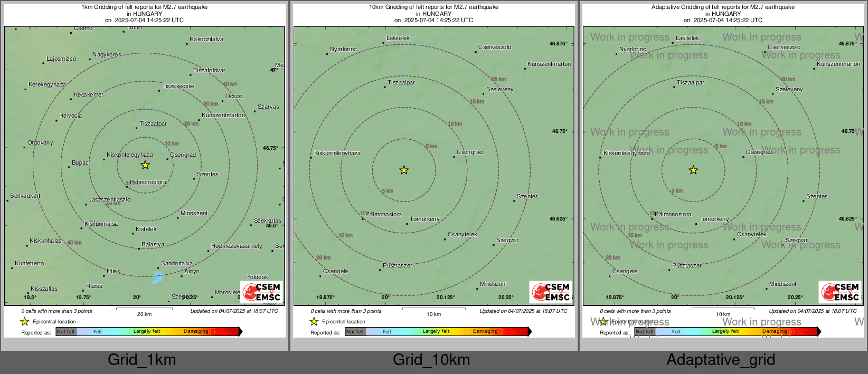Click the legend star icon under Adaptative_grid map
The height and width of the screenshot is (374, 868).
(x=603, y=321)
